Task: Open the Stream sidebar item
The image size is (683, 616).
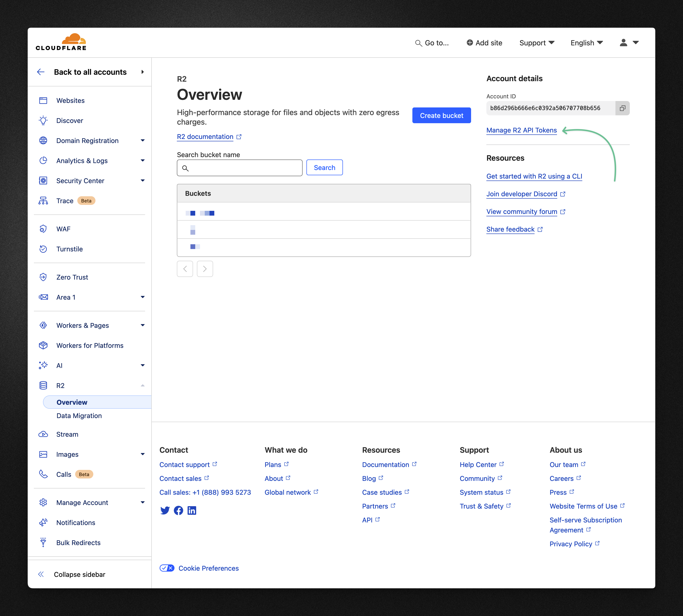Action: coord(67,434)
